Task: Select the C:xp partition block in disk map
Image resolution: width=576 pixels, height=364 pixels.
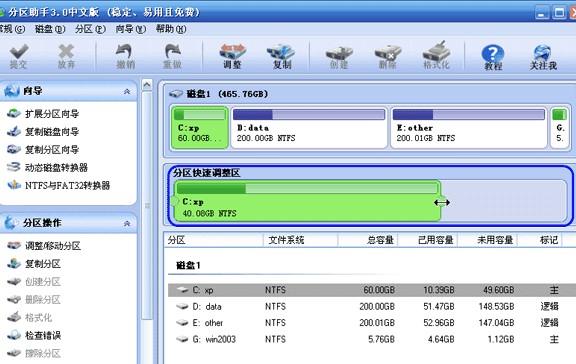Action: pyautogui.click(x=199, y=127)
